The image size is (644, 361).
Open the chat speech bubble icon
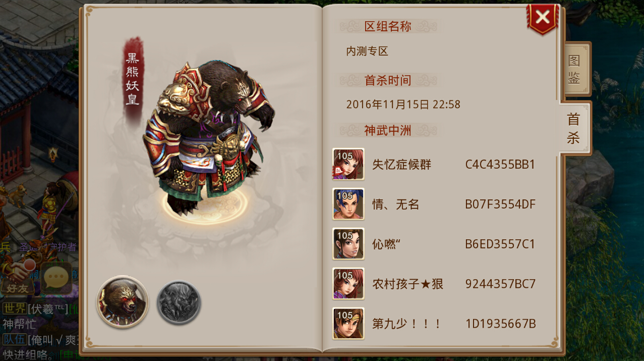click(56, 277)
